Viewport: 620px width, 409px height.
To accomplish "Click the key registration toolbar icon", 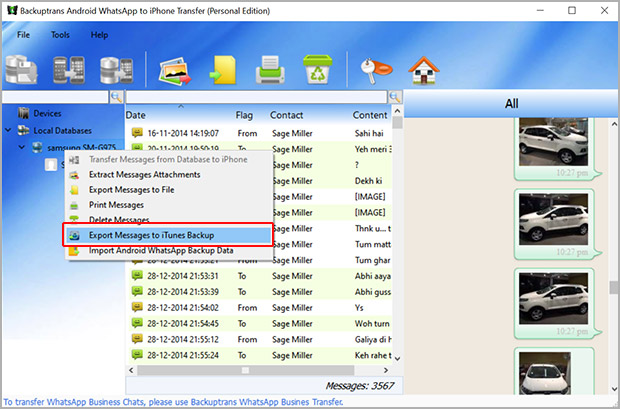I will 375,67.
